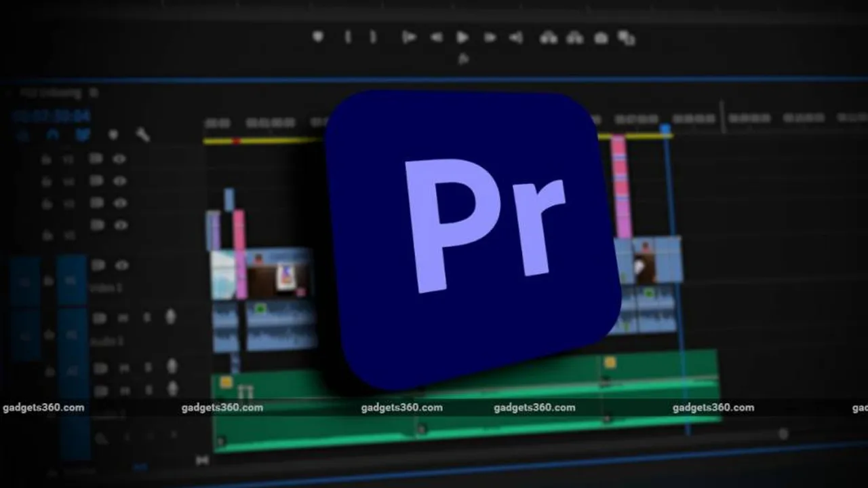Screen dimensions: 868x488
Task: Hide the Video 1 track output eye
Action: point(121,265)
